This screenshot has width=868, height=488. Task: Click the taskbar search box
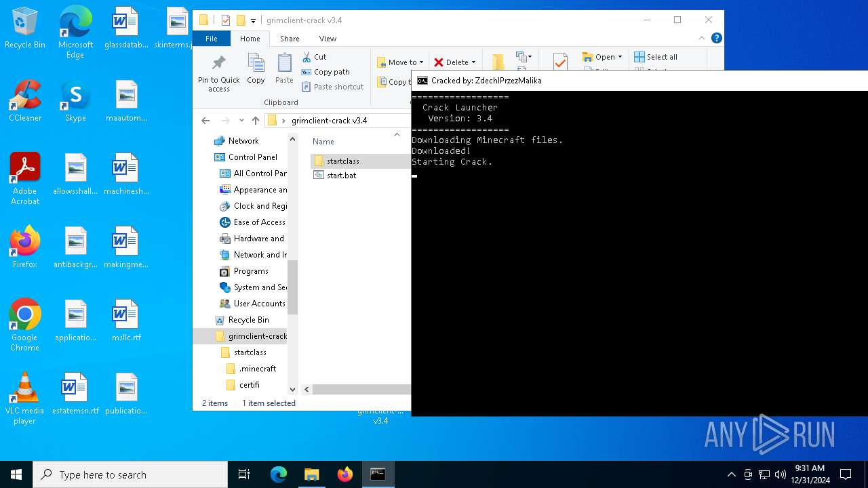click(x=130, y=474)
